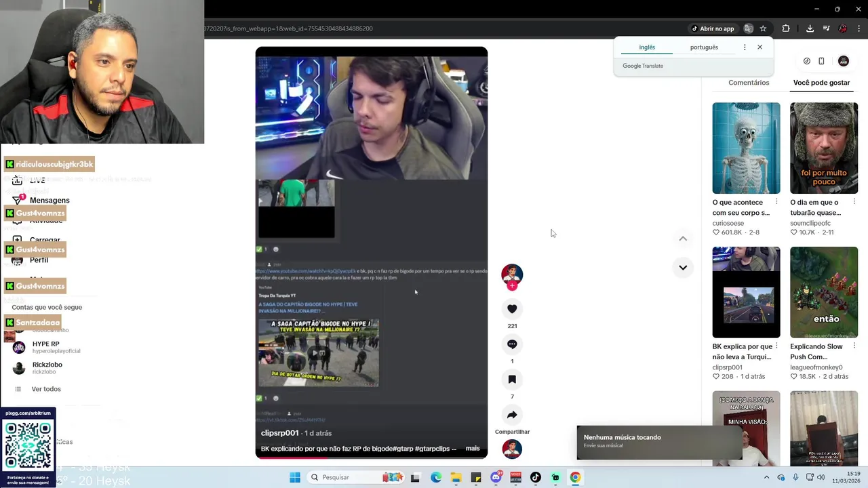Open clipsrp001 creator avatar beside video
Viewport: 868px width, 488px height.
pos(512,274)
